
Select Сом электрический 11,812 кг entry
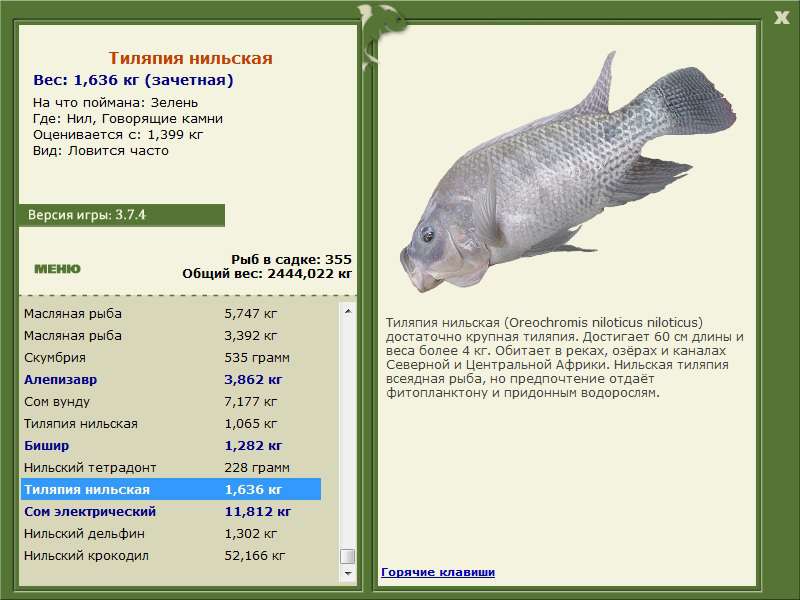tap(170, 511)
